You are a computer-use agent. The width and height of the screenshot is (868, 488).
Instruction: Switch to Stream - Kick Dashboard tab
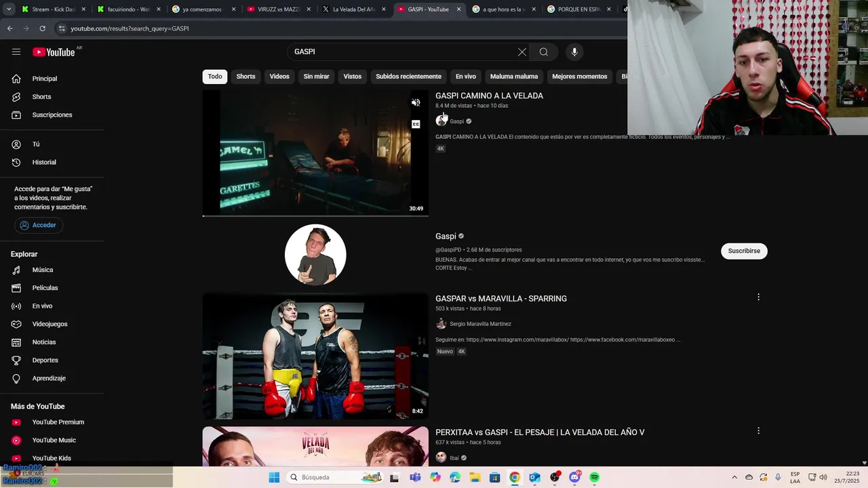point(54,9)
